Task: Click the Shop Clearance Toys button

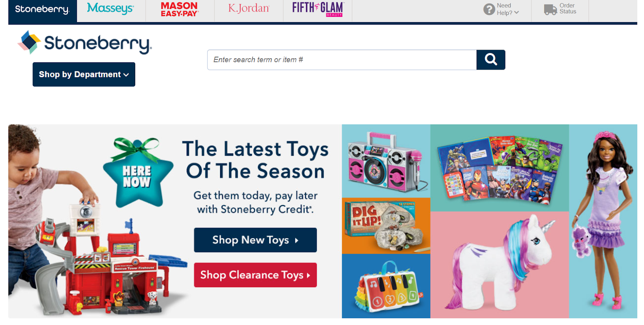Action: click(255, 275)
